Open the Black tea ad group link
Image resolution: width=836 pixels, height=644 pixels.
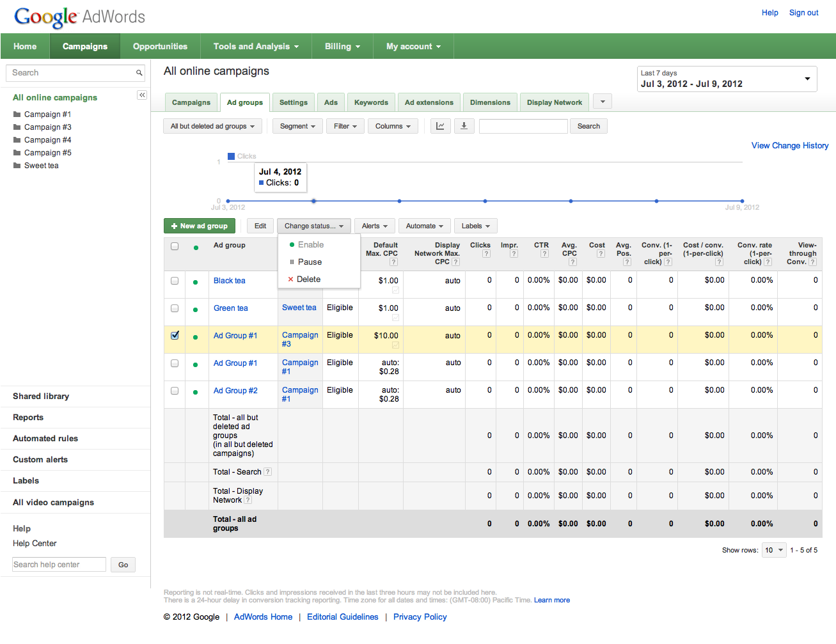(x=229, y=281)
